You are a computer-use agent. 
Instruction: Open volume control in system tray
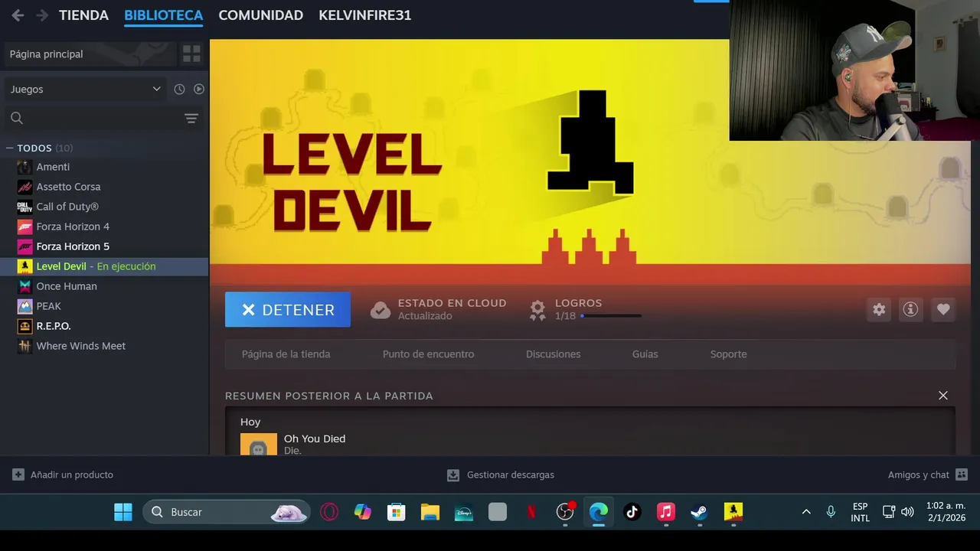908,512
